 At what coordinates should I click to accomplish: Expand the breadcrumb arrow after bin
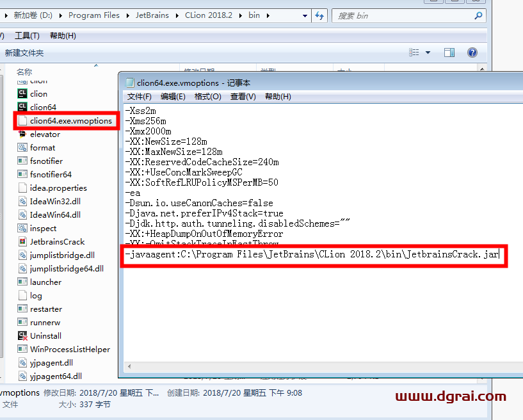pos(268,15)
